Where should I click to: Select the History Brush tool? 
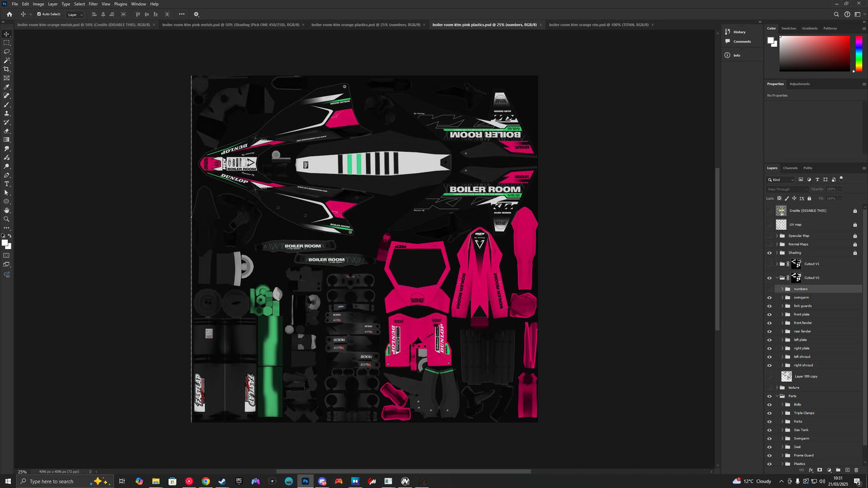(7, 122)
